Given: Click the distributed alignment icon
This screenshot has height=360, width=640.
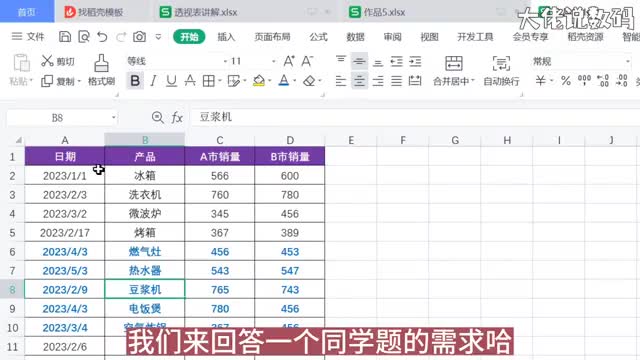Looking at the screenshot, I should point(415,81).
